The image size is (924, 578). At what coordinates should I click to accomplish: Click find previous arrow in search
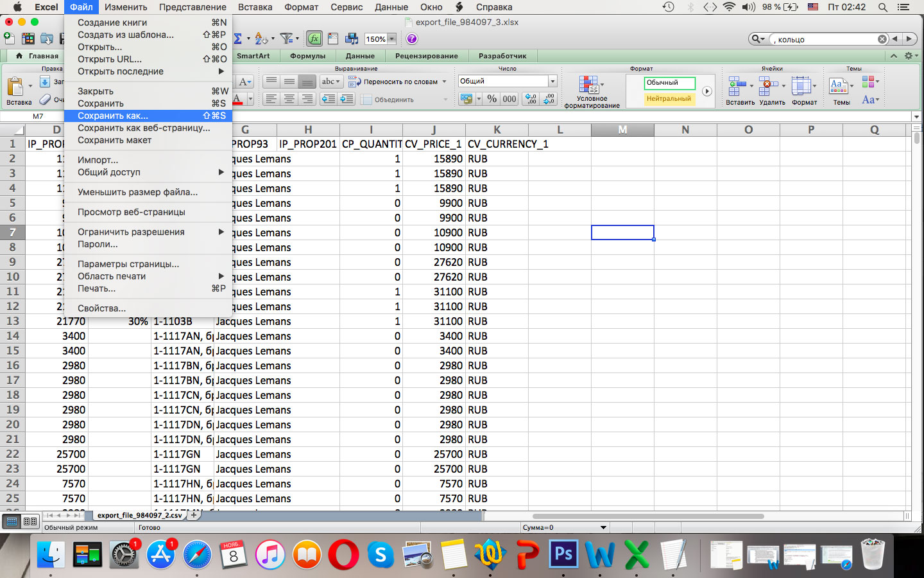click(x=895, y=39)
